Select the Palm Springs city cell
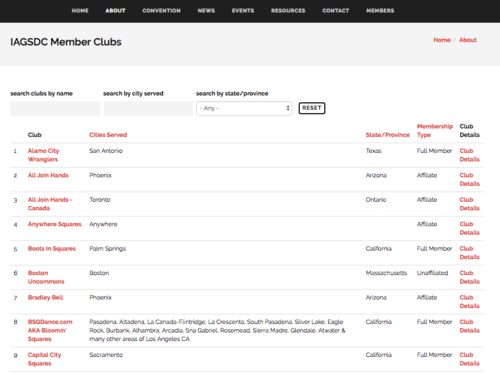The width and height of the screenshot is (500, 374). (x=107, y=249)
